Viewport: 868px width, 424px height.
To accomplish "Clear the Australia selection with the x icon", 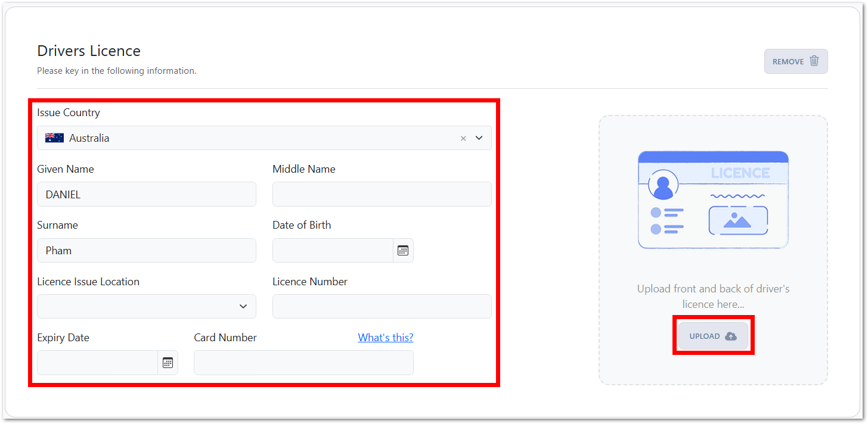I will point(463,138).
